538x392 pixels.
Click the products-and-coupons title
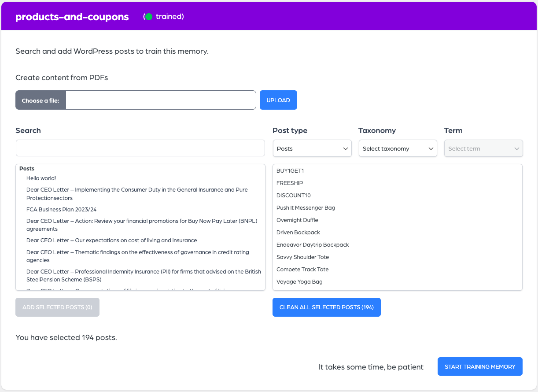(72, 17)
